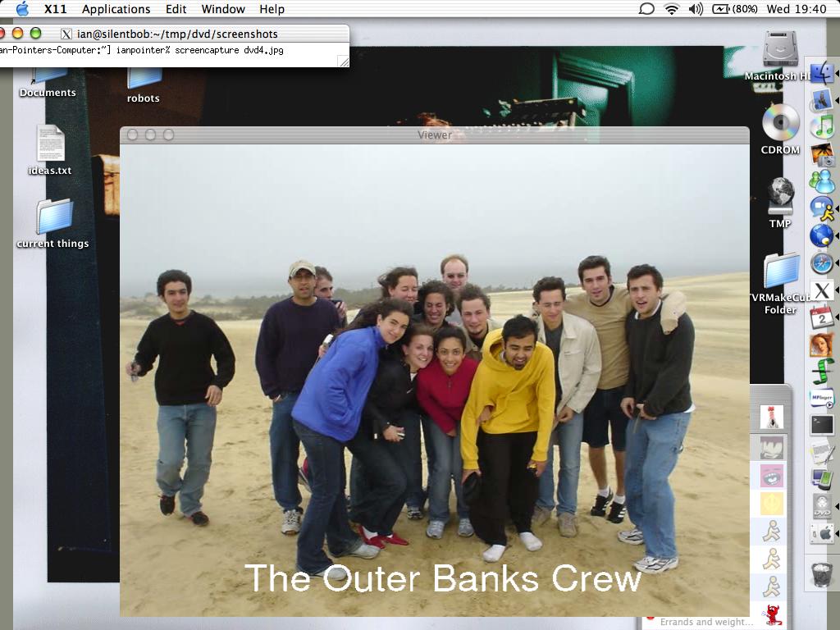Click the Viewer window title bar
Image resolution: width=840 pixels, height=630 pixels.
pos(434,135)
